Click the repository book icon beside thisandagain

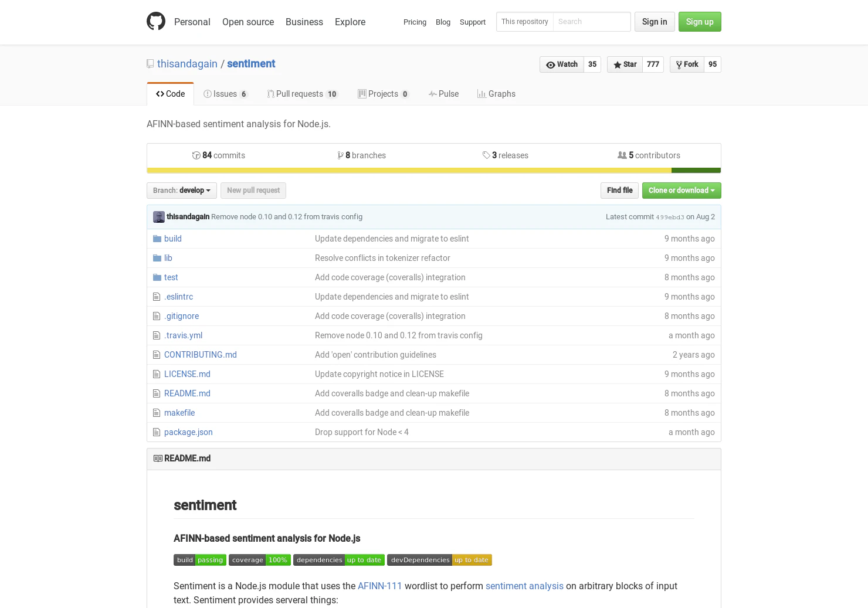(150, 64)
